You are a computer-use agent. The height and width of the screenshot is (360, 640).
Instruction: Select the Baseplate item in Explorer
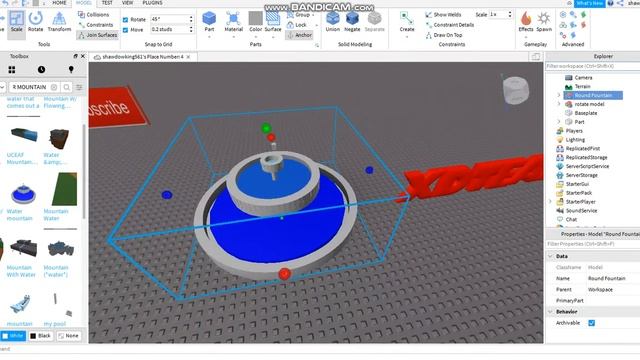(x=585, y=113)
